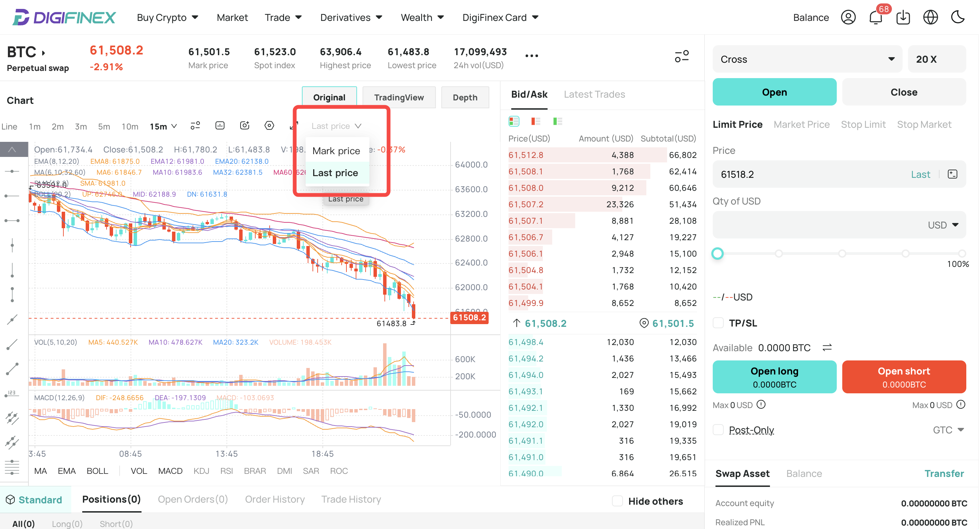Toggle the EMA indicator
Screen dimensions: 980x529
pos(66,471)
